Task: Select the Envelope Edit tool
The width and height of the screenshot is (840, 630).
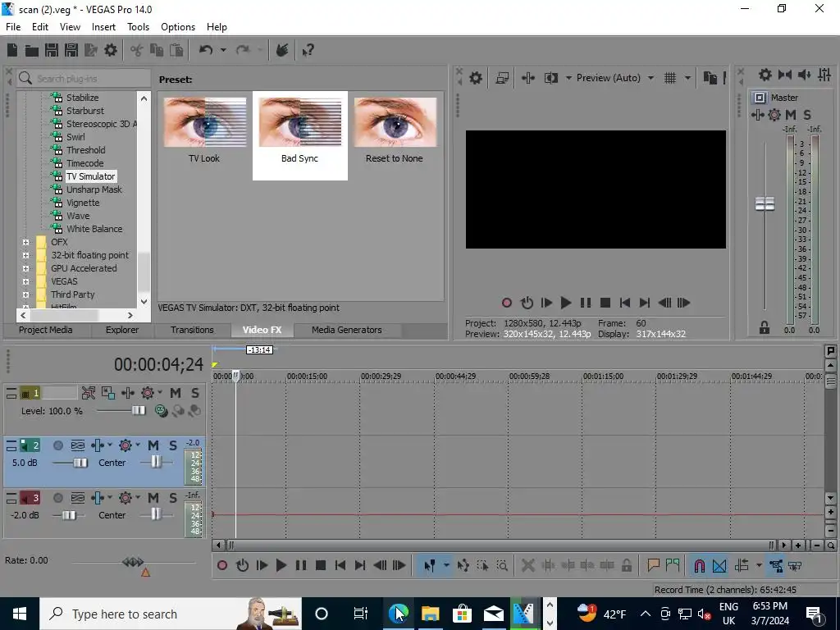Action: pyautogui.click(x=463, y=566)
